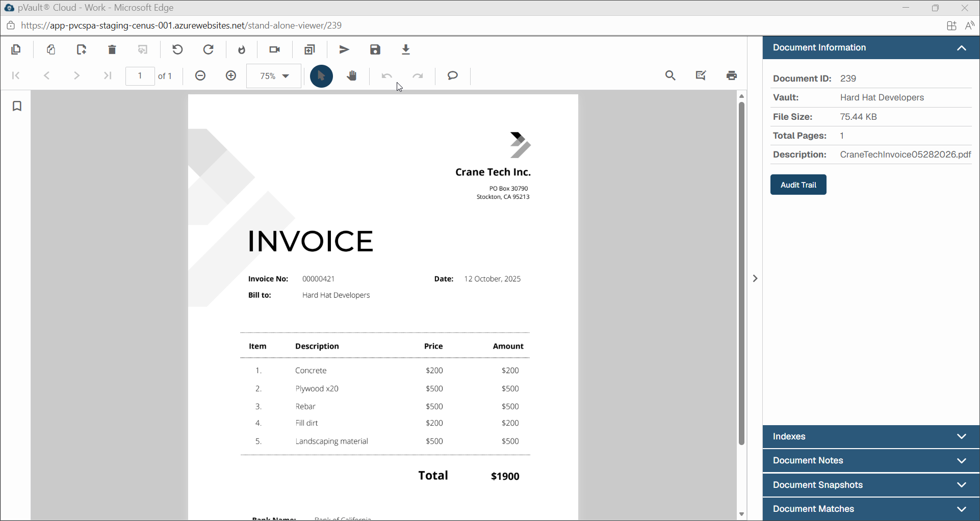The height and width of the screenshot is (521, 980).
Task: Click the Edge app/sidebar icon
Action: click(951, 25)
